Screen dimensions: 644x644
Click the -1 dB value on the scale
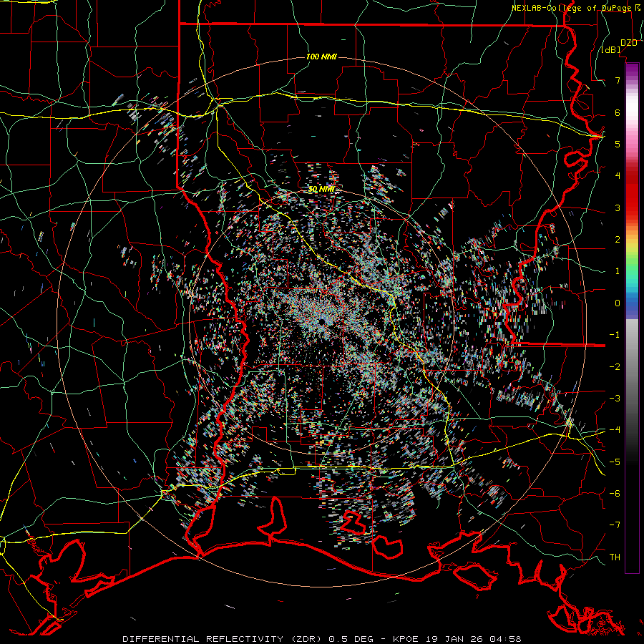point(615,335)
